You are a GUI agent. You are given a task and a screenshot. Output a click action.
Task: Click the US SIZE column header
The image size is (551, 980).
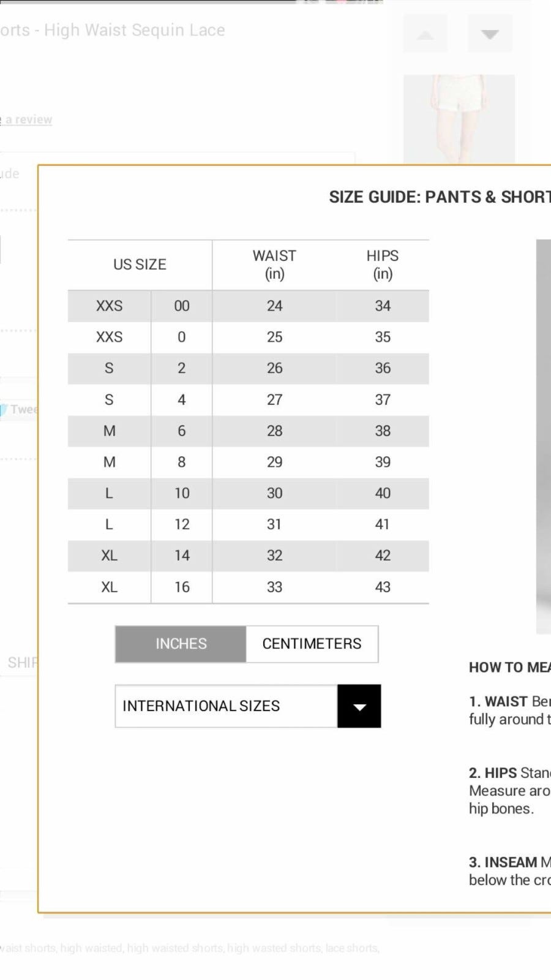pos(140,265)
